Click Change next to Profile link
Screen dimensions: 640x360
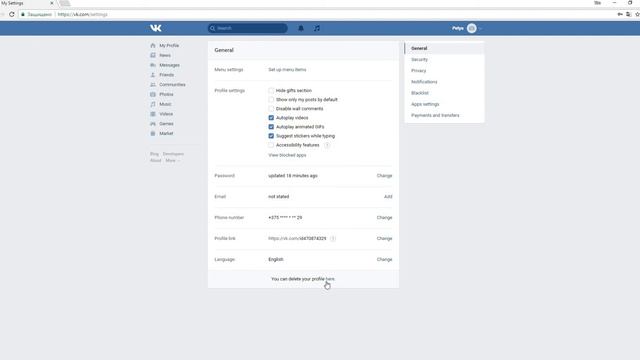[384, 238]
